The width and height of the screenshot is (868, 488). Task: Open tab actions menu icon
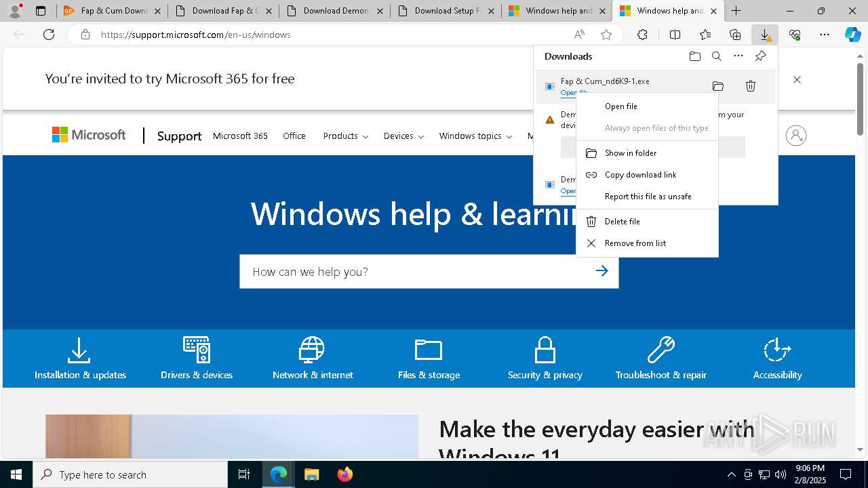[x=41, y=11]
